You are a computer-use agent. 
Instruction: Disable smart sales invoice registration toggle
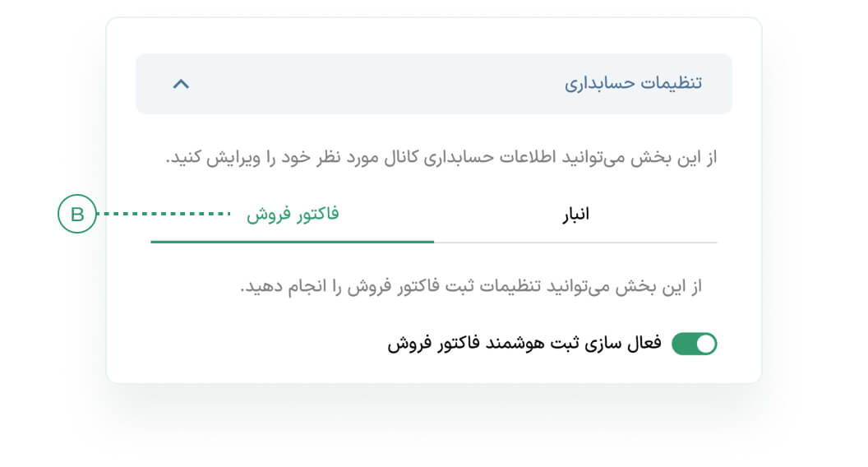695,344
